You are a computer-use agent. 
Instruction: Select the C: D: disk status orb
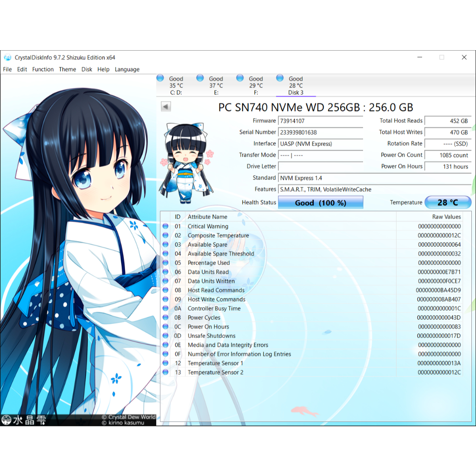coord(160,78)
